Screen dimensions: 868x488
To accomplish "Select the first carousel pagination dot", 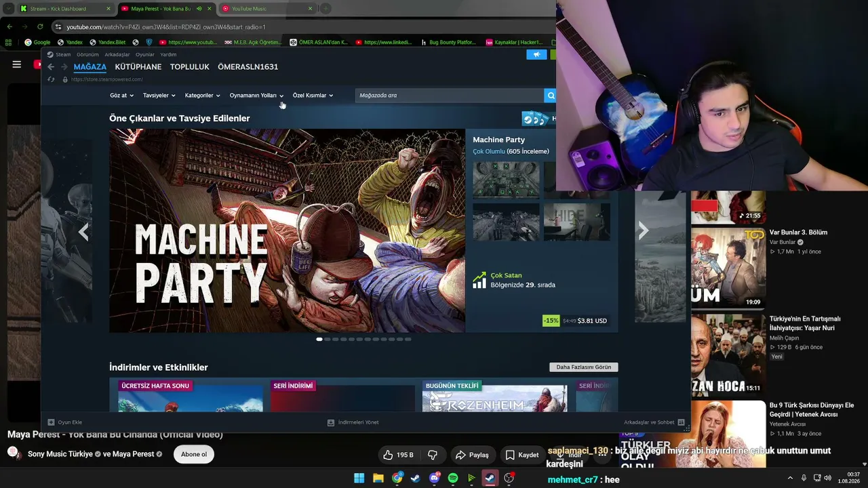I will 319,339.
